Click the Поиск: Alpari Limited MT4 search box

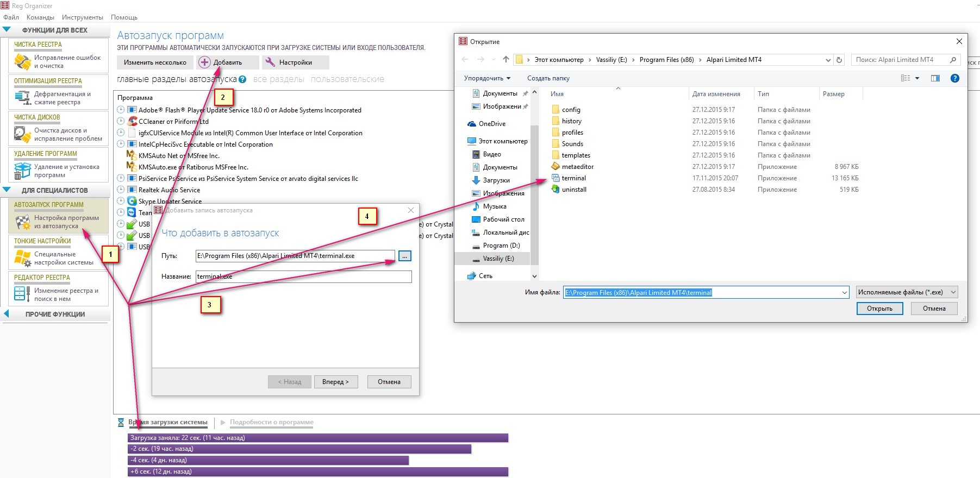pos(906,60)
